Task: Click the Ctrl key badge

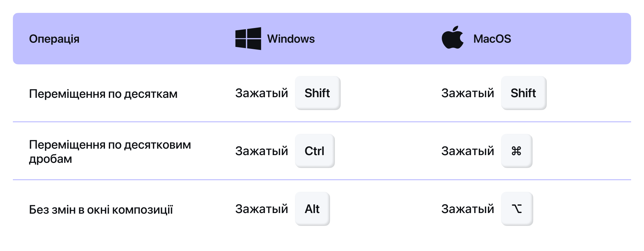Action: pos(315,151)
